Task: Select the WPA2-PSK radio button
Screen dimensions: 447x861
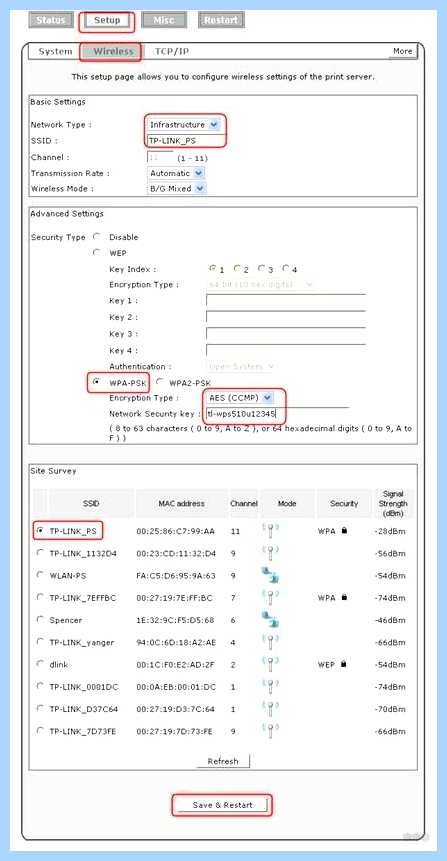Action: point(160,382)
